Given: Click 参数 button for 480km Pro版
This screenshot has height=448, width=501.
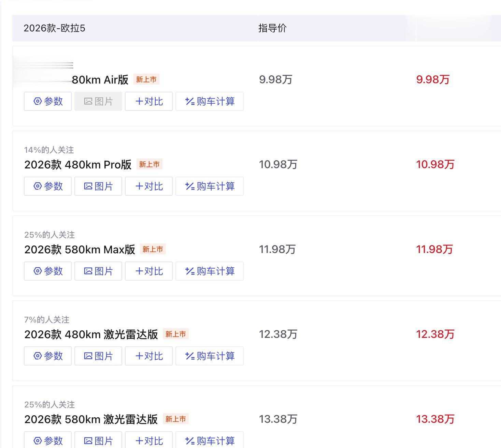Looking at the screenshot, I should pyautogui.click(x=48, y=186).
